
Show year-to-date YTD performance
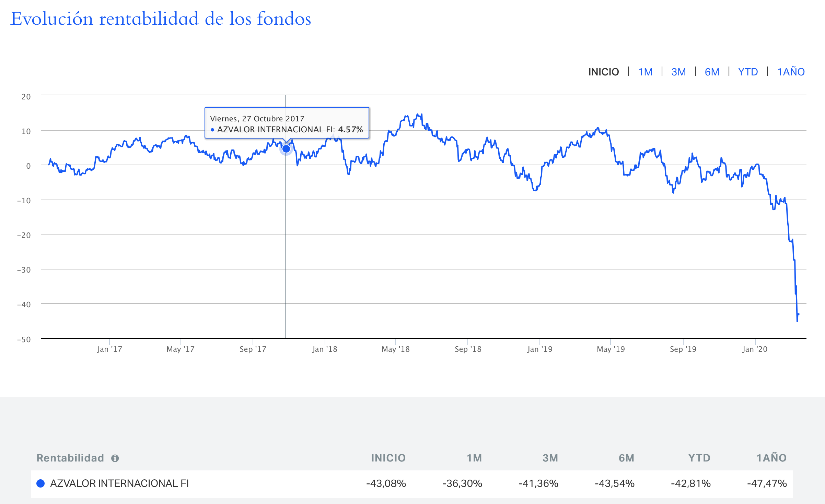748,72
